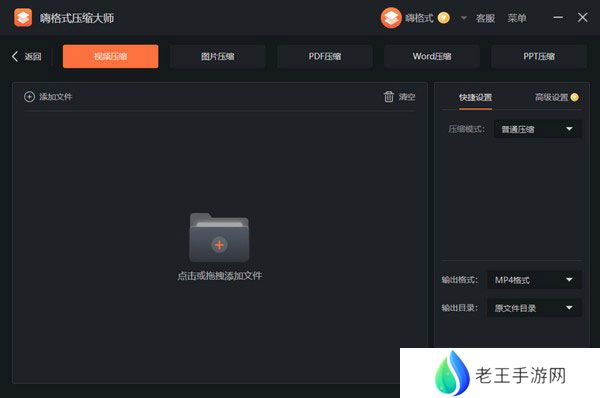Open 输出目录 dropdown showing 原文件目录
600x398 pixels.
click(534, 308)
